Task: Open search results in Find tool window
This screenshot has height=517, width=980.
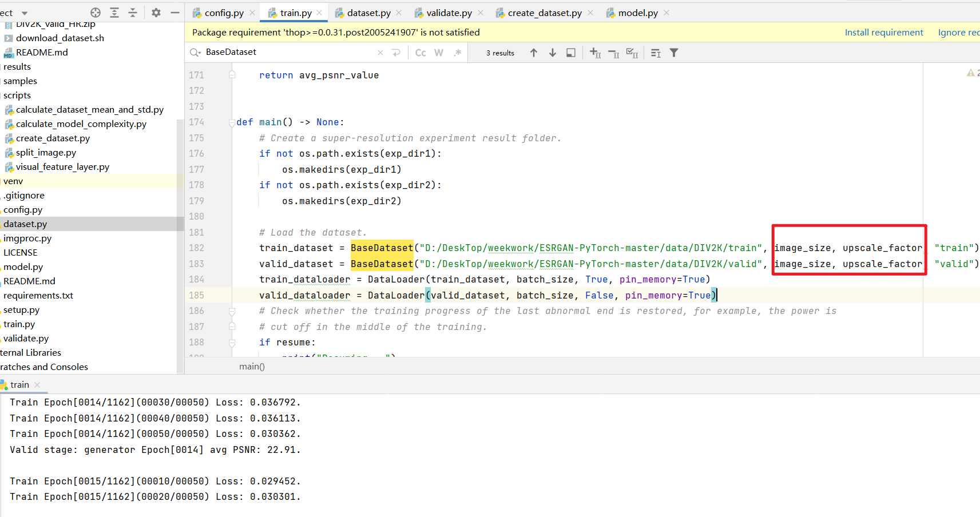Action: click(570, 52)
